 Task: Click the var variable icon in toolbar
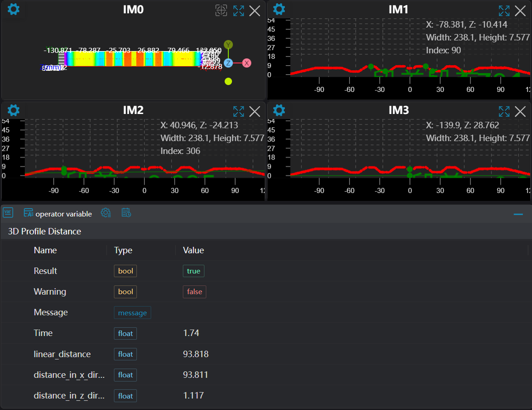[x=8, y=212]
